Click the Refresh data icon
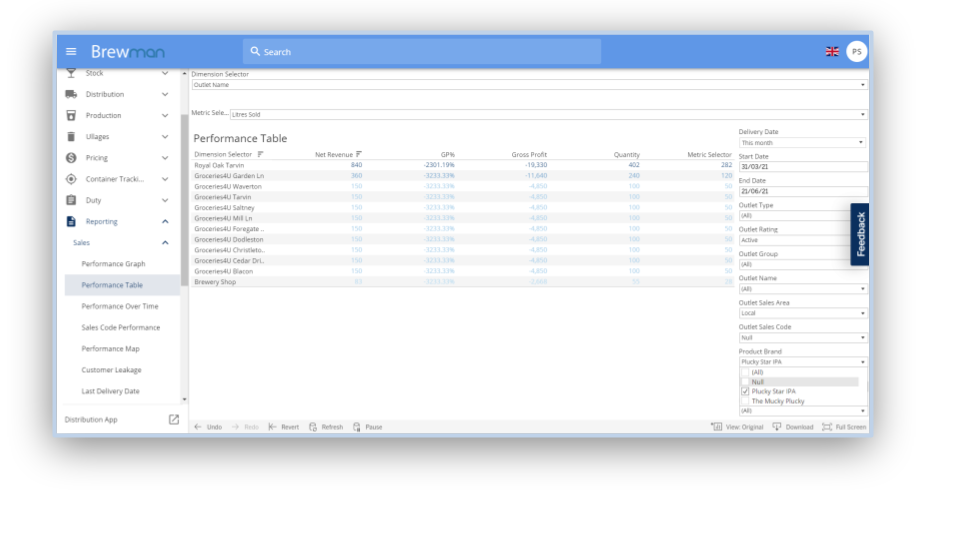This screenshot has height=540, width=960. (313, 427)
